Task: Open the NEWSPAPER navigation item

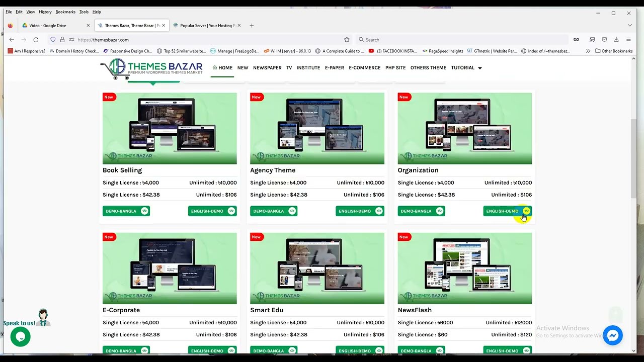Action: pos(267,68)
